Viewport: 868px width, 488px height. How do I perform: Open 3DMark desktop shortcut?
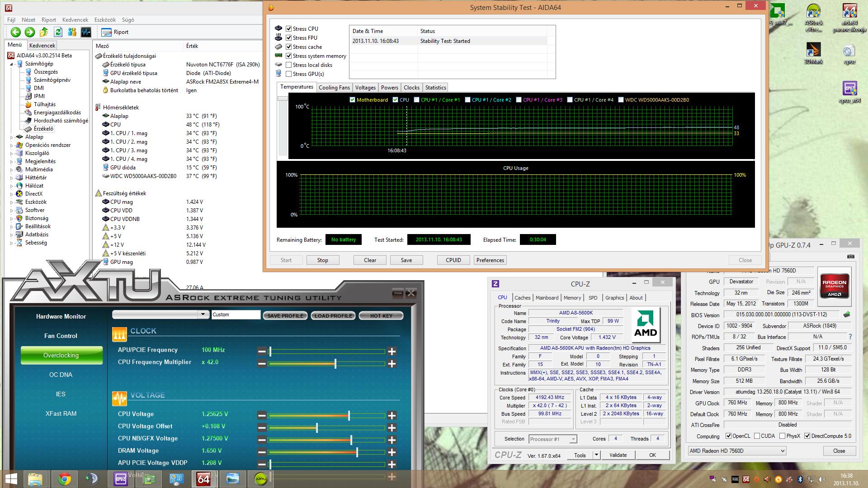coord(813,53)
